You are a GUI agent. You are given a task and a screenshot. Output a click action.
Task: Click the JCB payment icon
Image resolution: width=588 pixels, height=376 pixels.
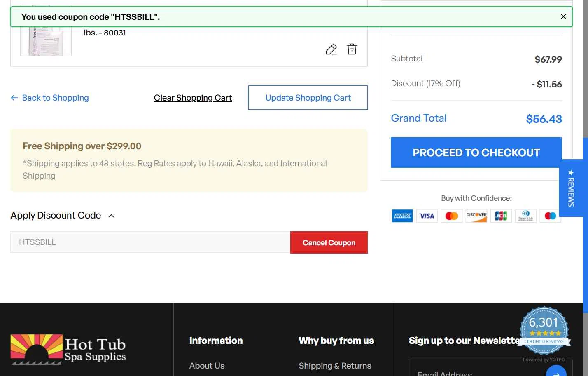point(501,216)
